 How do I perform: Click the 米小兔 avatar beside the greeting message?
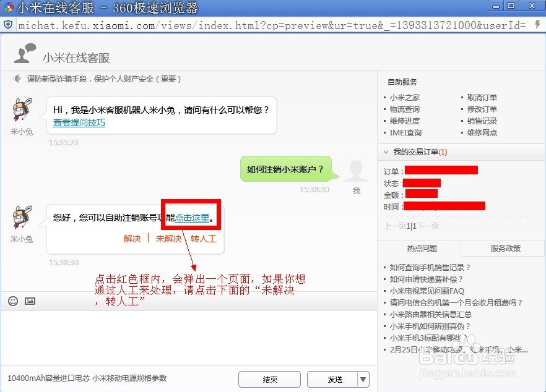pos(22,109)
